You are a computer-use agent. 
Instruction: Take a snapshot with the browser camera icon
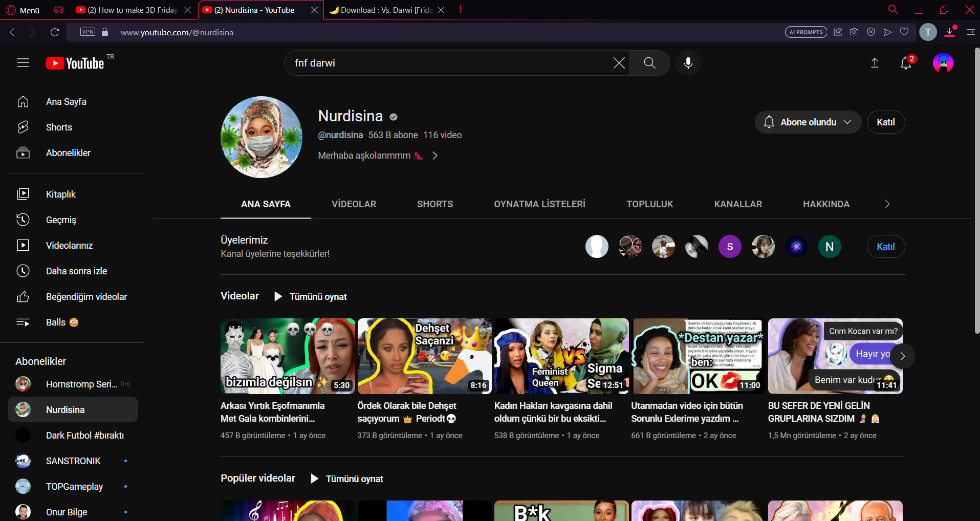pos(854,32)
